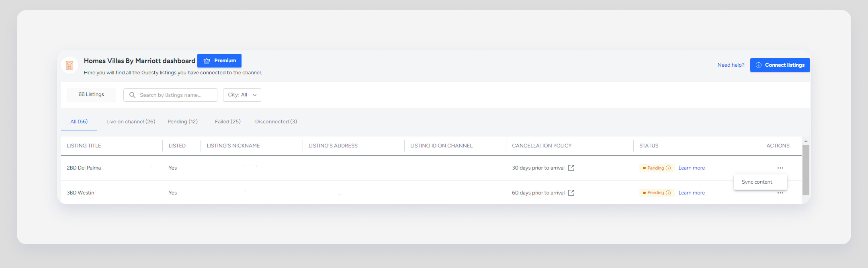
Task: Open the City: All dropdown
Action: tap(242, 95)
